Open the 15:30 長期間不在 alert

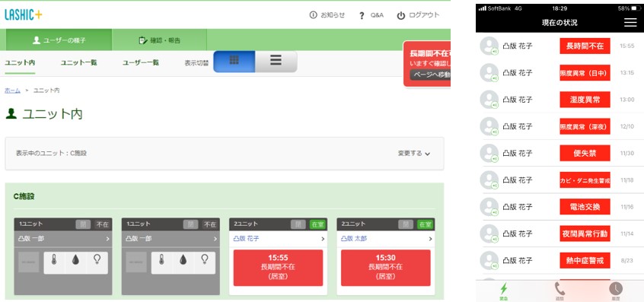pos(386,268)
